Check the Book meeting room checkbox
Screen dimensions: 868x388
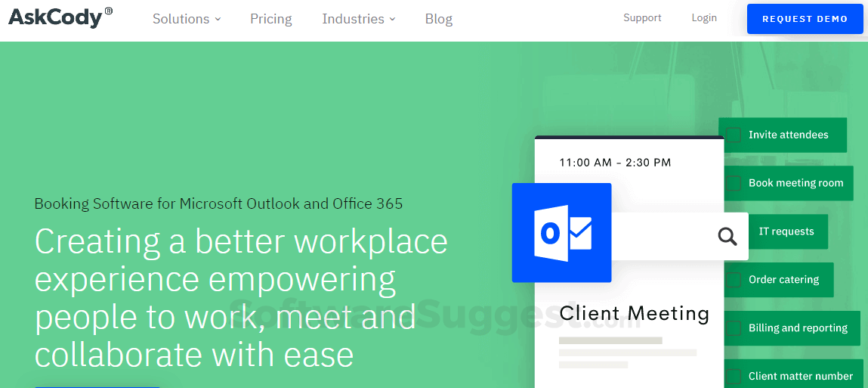click(734, 183)
